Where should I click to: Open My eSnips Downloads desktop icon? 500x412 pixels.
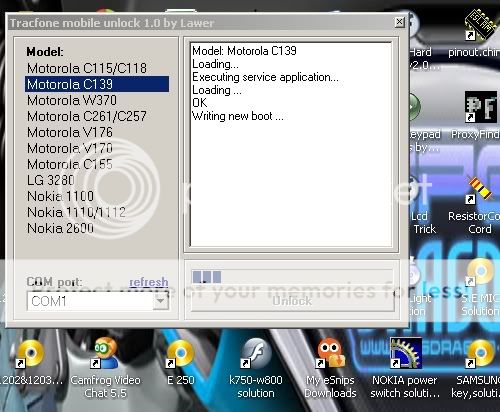coord(330,368)
